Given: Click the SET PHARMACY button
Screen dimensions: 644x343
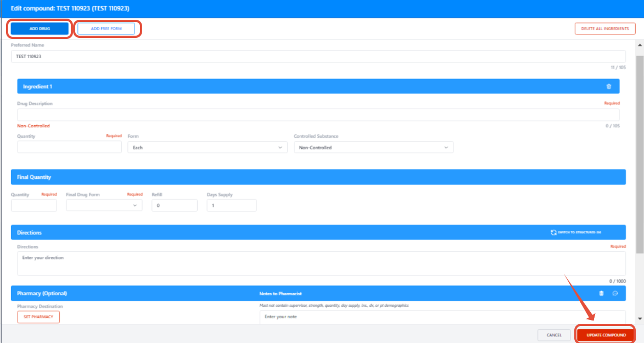Looking at the screenshot, I should (38, 317).
